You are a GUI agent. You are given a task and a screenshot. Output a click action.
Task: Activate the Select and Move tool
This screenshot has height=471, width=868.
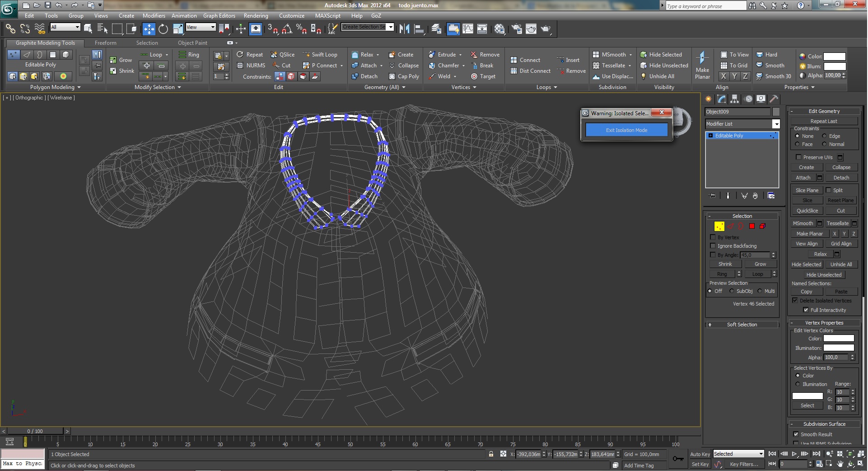pos(149,29)
